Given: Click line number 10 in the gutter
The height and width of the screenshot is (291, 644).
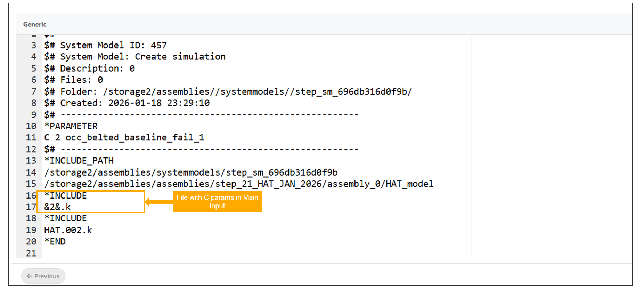Looking at the screenshot, I should 31,126.
